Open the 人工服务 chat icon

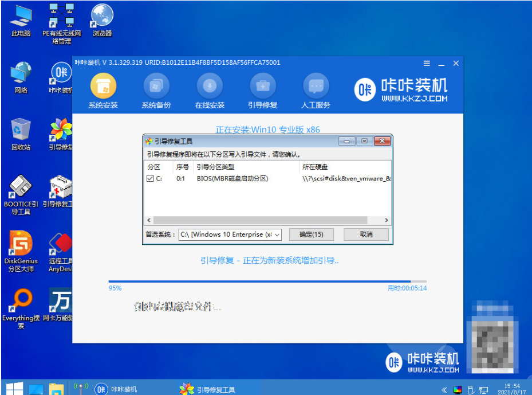pyautogui.click(x=316, y=86)
